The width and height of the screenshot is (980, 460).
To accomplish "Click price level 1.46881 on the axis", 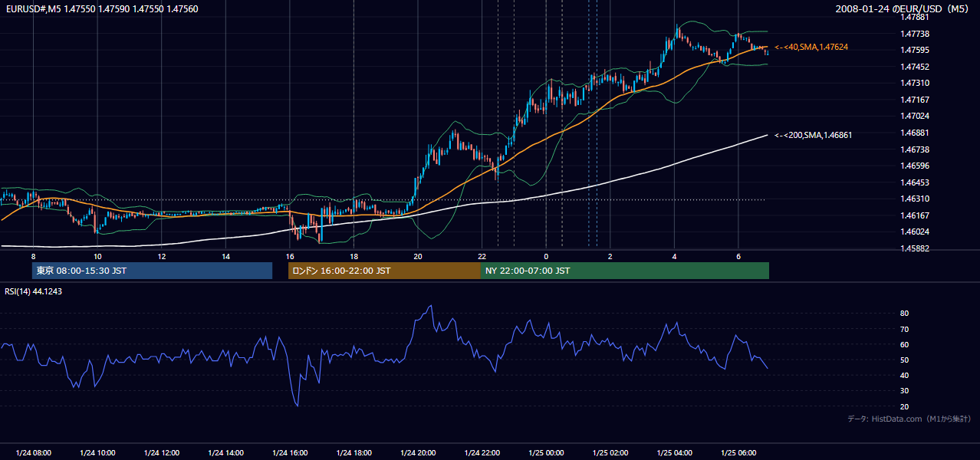I will click(x=916, y=133).
